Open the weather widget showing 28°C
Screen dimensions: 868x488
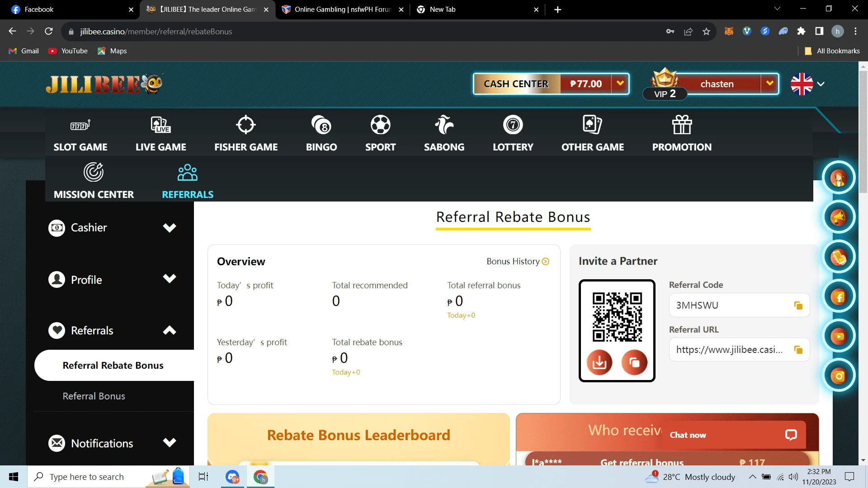click(691, 477)
